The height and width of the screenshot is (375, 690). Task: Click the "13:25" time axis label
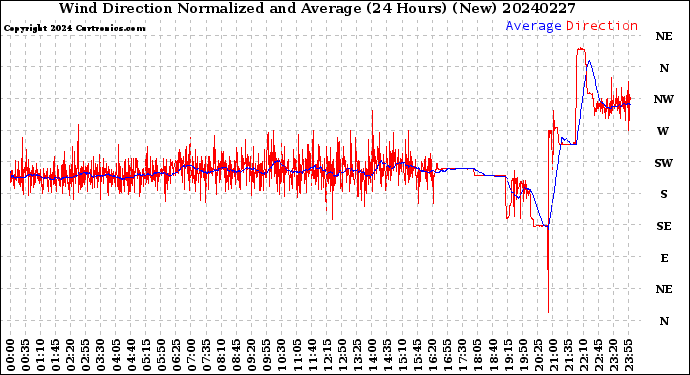pyautogui.click(x=358, y=355)
